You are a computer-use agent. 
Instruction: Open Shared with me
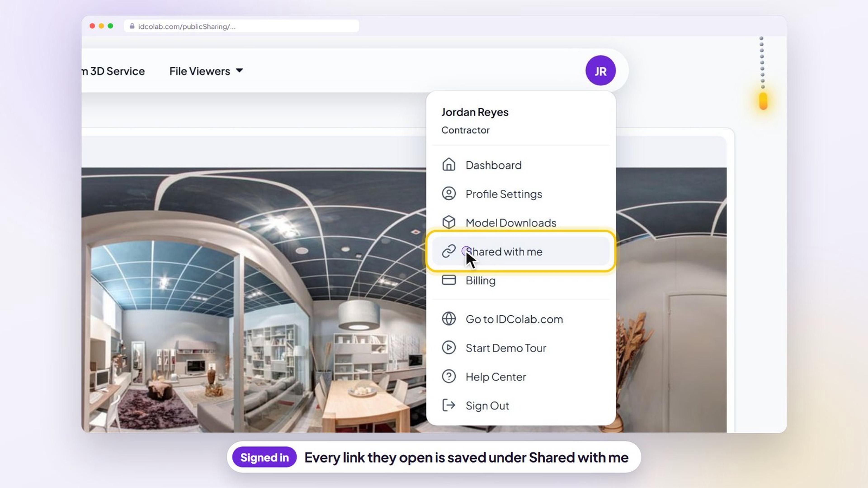pos(521,251)
